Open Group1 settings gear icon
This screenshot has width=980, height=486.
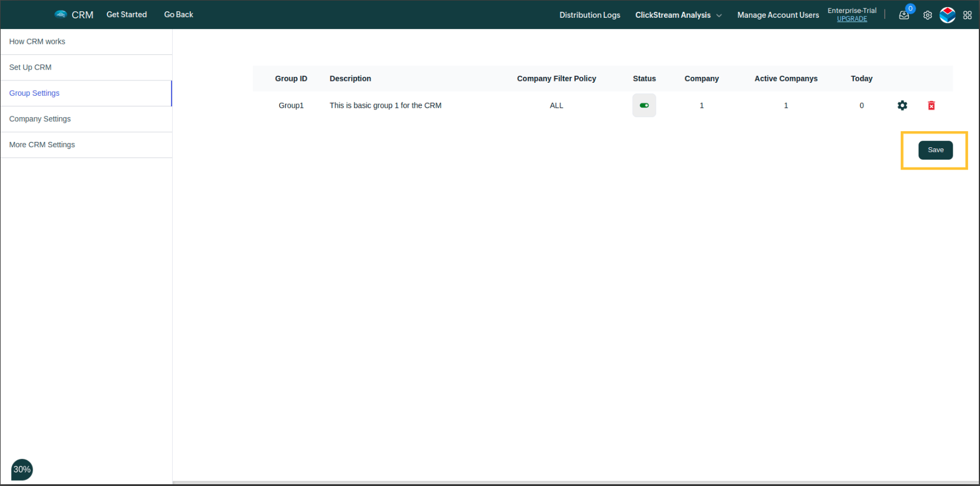902,105
